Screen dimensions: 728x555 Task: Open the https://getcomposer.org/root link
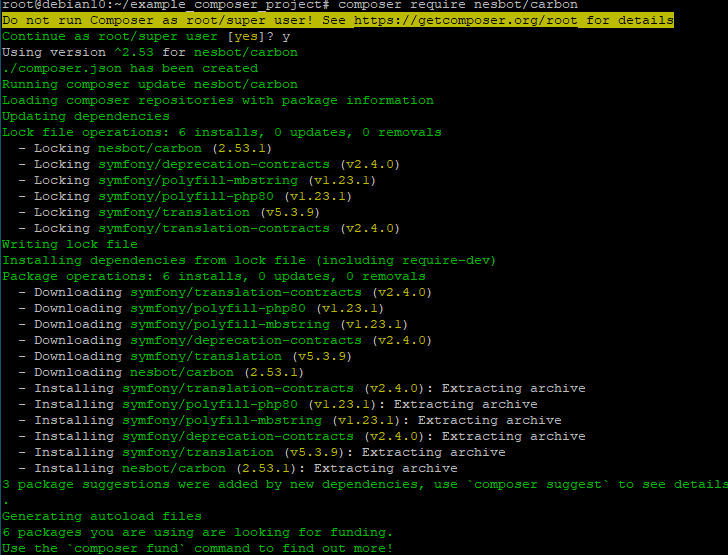466,20
